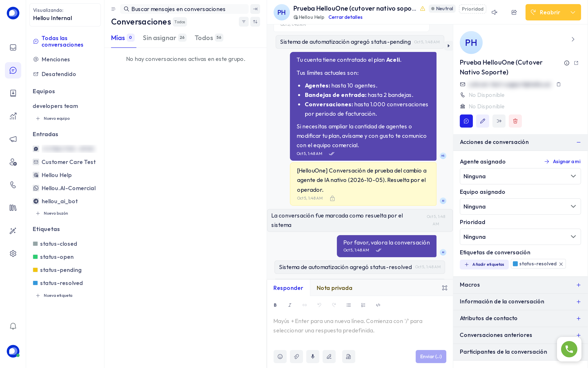Click Asignar a mi link
Viewport: 588px width, 368px height.
[x=562, y=162]
